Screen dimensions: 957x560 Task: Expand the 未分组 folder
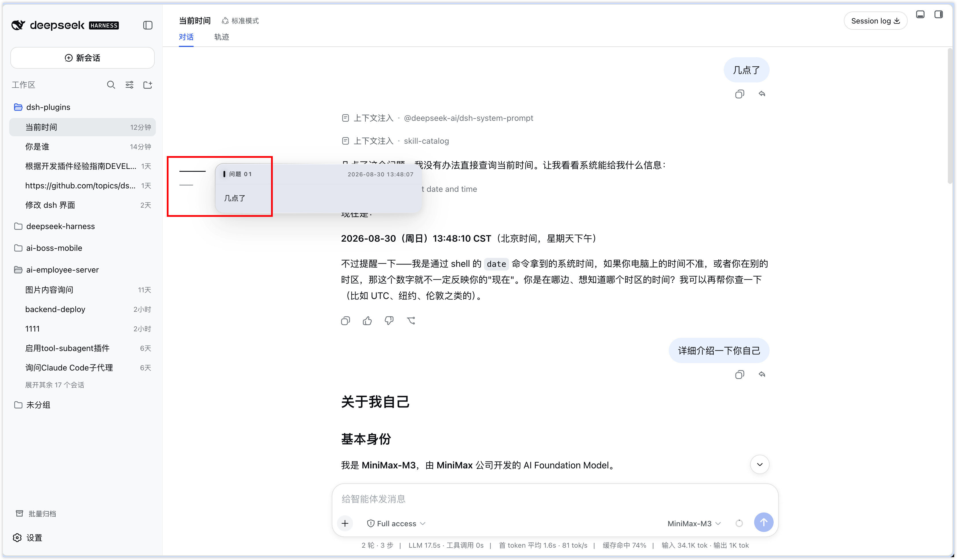click(83, 405)
